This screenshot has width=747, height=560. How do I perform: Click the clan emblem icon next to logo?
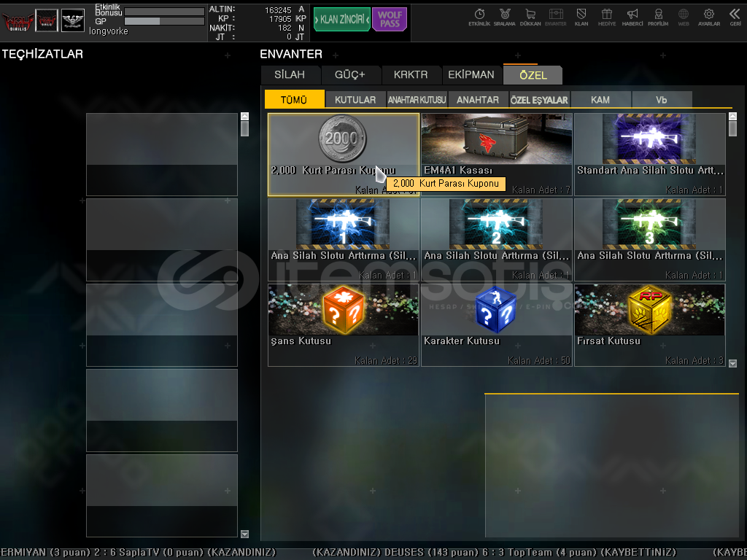click(x=47, y=20)
